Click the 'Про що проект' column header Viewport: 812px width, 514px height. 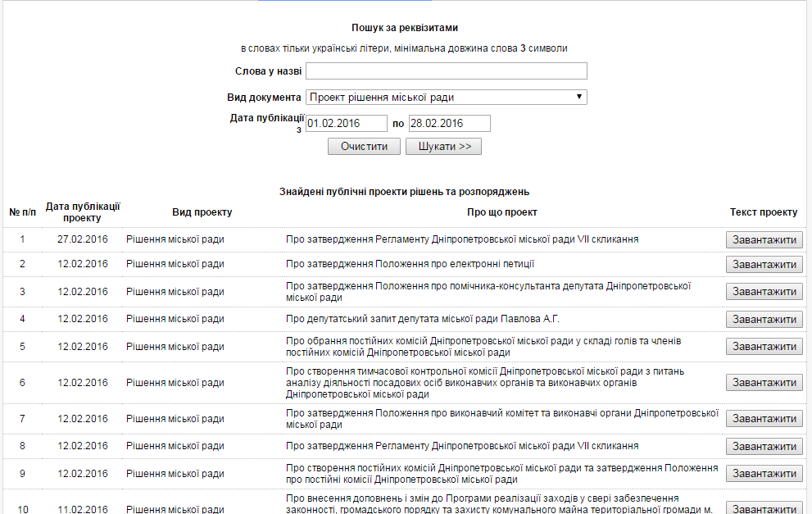click(502, 212)
